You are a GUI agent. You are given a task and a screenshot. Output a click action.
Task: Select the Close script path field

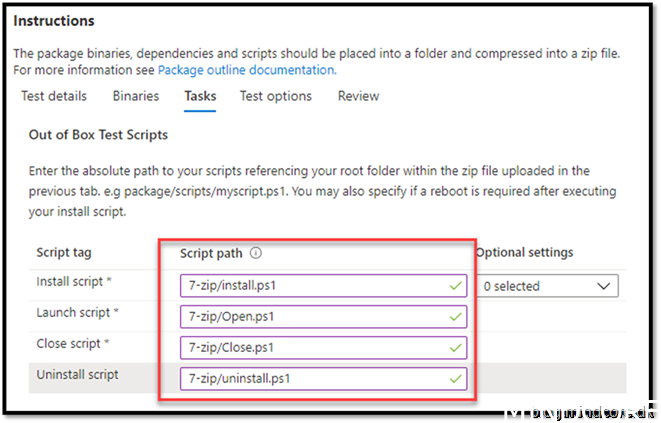coord(310,348)
